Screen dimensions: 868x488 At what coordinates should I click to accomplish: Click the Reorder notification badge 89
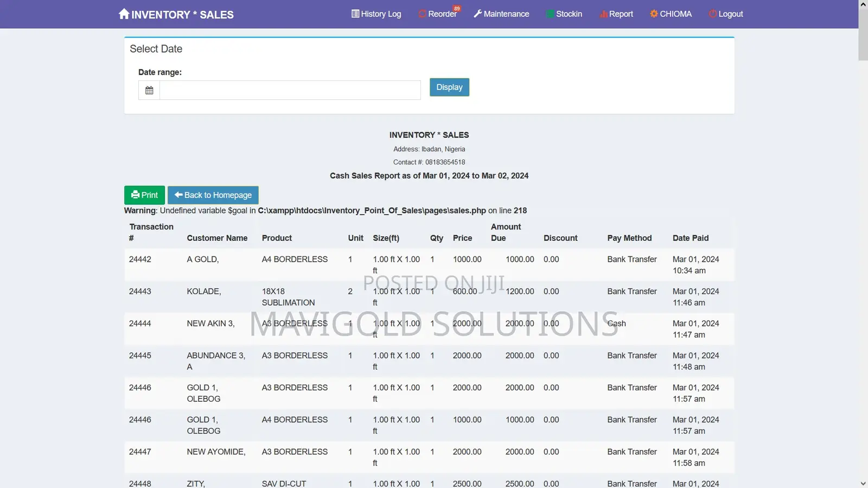pyautogui.click(x=457, y=8)
